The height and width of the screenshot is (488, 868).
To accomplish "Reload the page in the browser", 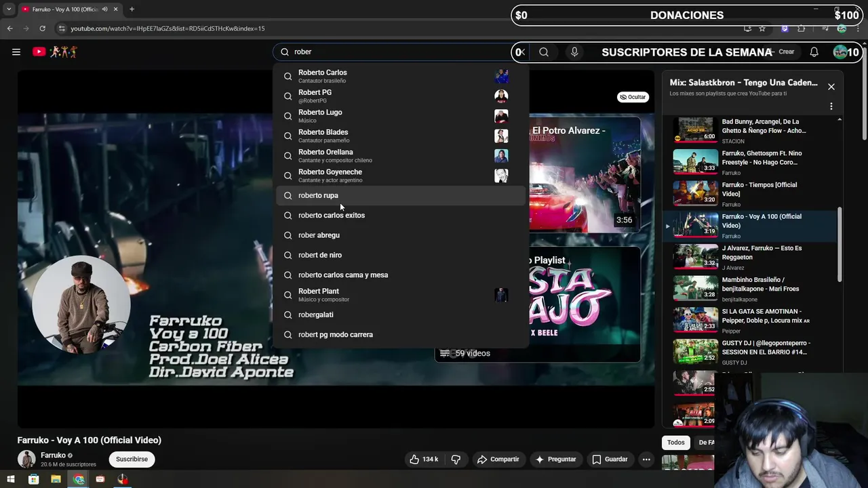I will pos(42,28).
